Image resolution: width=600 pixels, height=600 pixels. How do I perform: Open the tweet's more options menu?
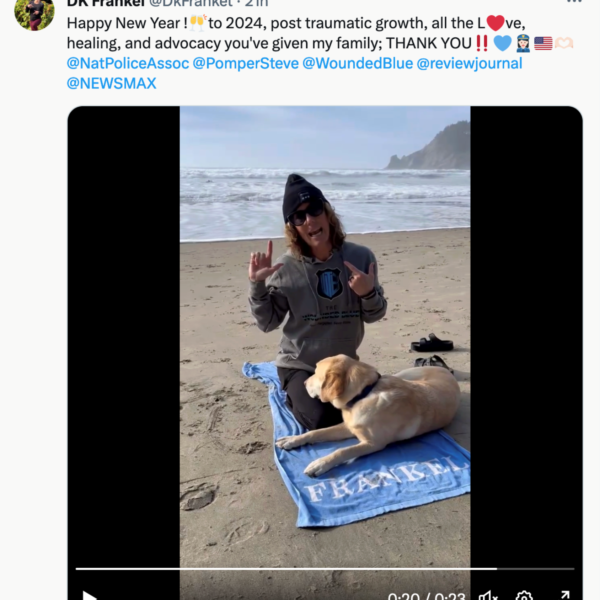click(574, 2)
